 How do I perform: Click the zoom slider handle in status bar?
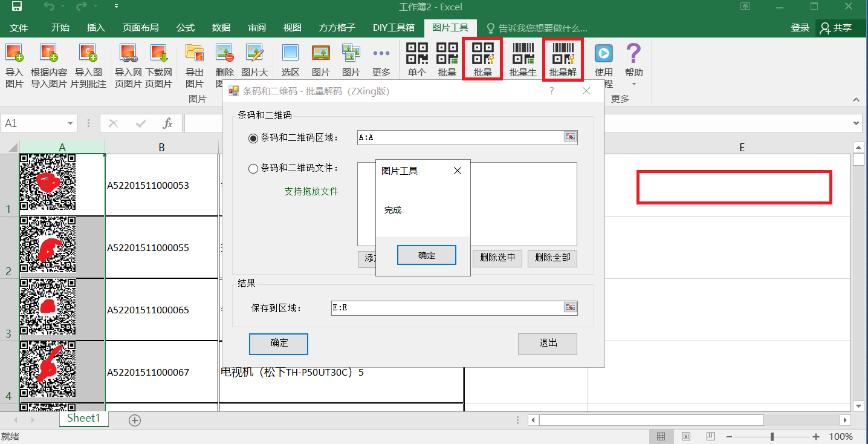pyautogui.click(x=772, y=437)
